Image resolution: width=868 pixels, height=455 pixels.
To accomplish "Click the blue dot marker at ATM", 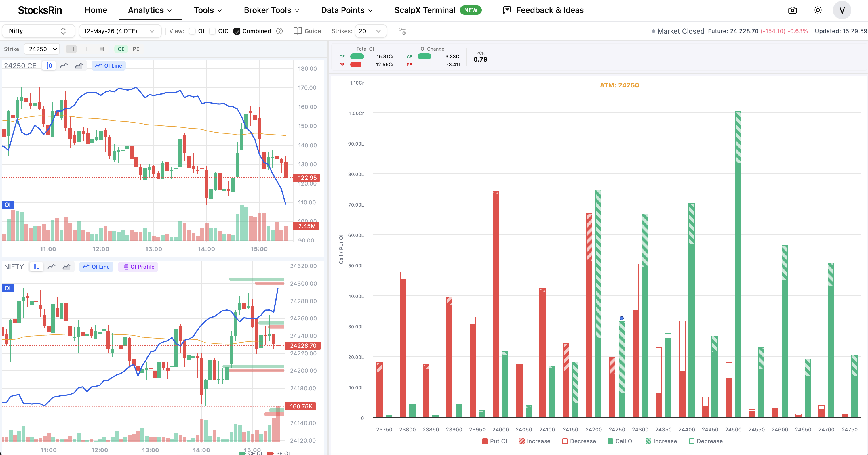I will pos(622,318).
